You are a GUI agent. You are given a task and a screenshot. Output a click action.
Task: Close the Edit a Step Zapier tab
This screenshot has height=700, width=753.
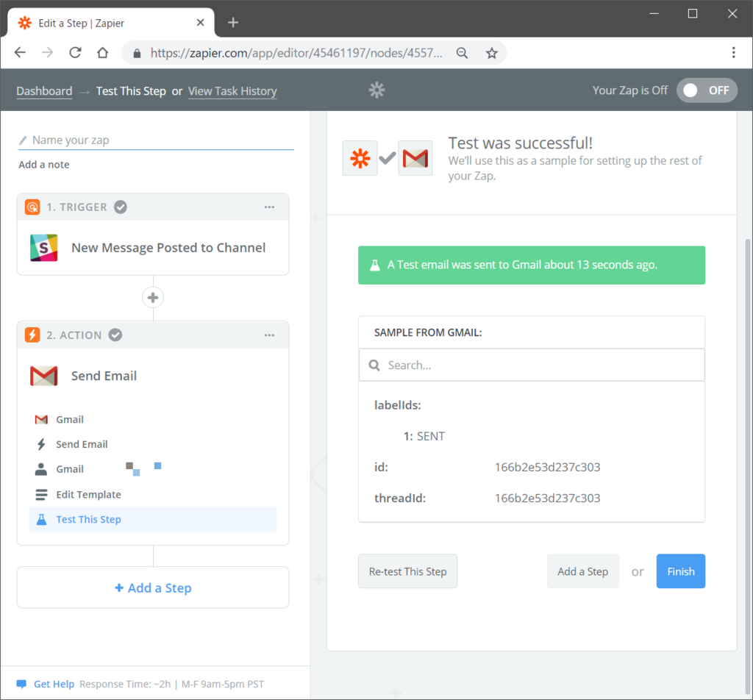click(200, 23)
